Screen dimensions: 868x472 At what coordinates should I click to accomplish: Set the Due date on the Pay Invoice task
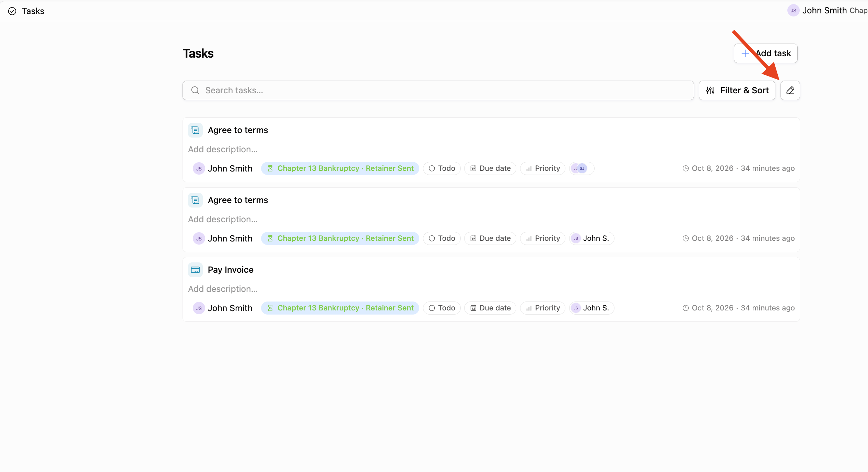(490, 308)
